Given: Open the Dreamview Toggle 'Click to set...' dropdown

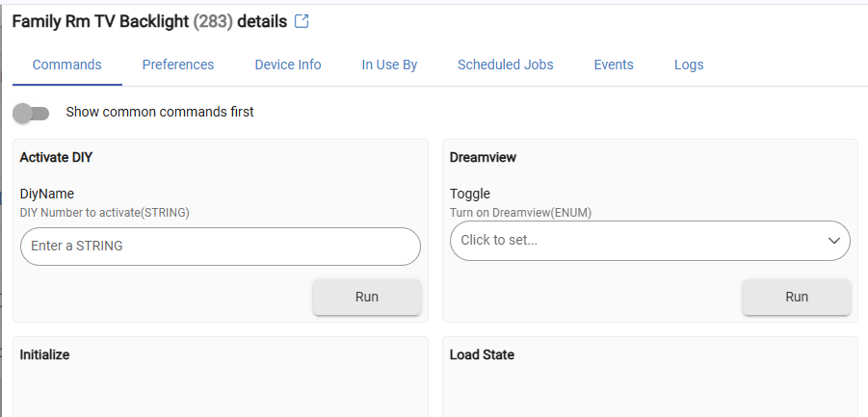Looking at the screenshot, I should coord(650,241).
